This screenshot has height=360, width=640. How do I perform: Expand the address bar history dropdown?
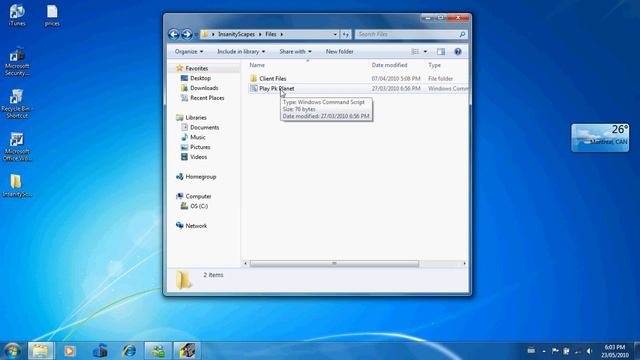pyautogui.click(x=335, y=34)
